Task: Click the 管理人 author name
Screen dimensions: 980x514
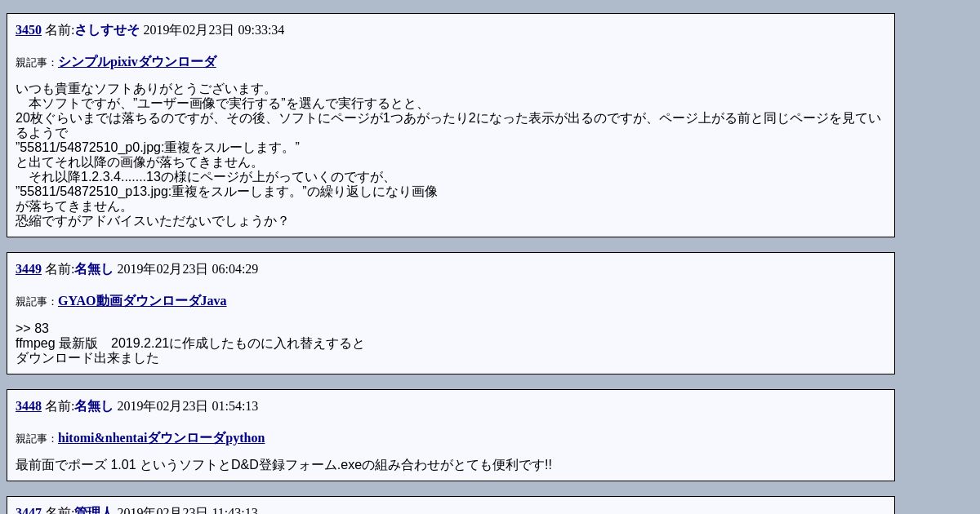Action: tap(94, 511)
